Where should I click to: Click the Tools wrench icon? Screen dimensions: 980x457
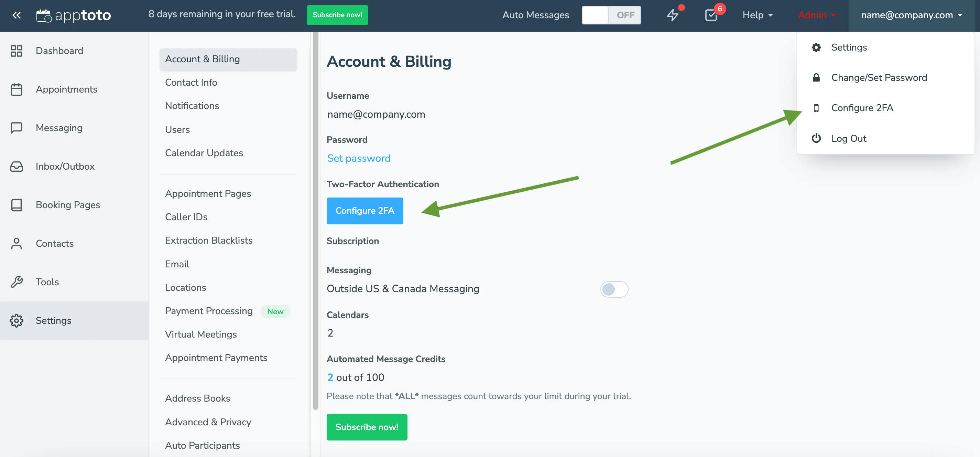(x=17, y=282)
